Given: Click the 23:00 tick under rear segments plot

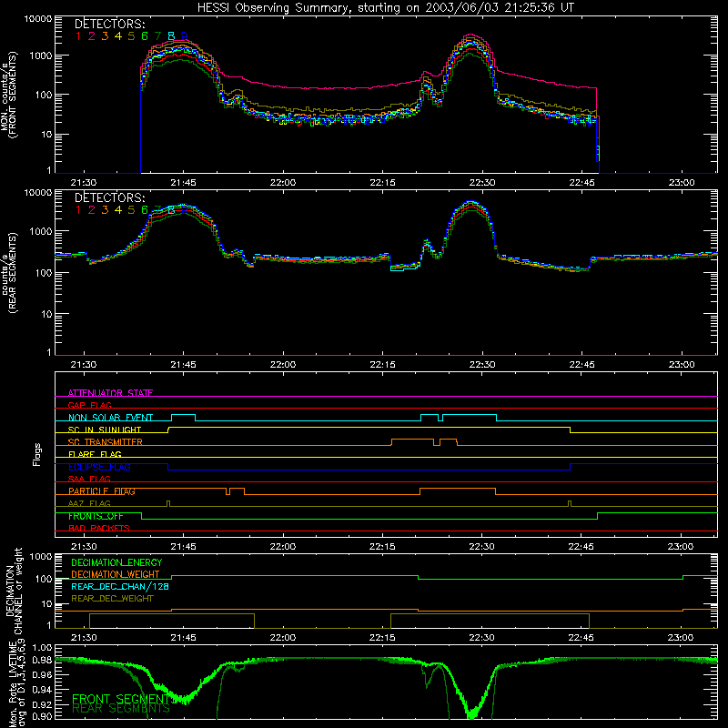Looking at the screenshot, I should [682, 365].
